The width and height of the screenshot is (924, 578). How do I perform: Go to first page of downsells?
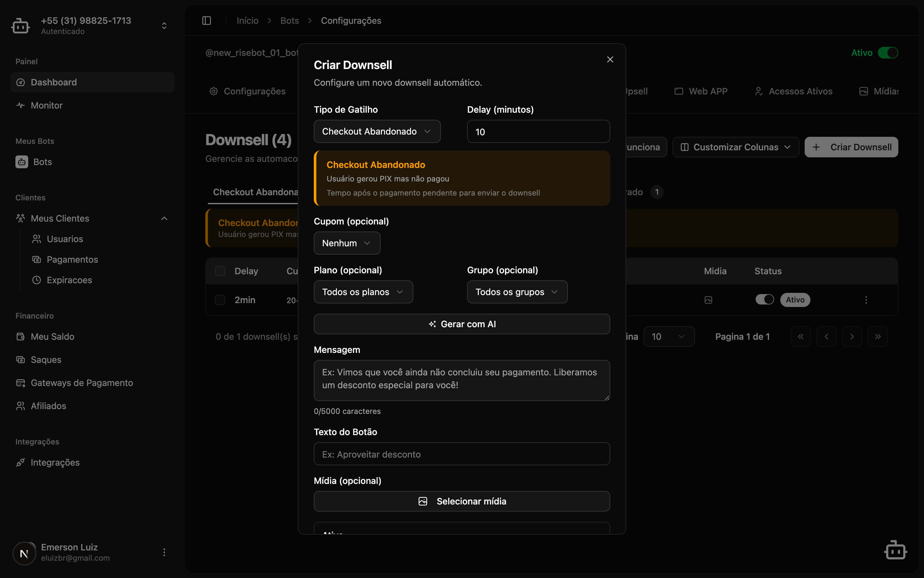(x=801, y=337)
